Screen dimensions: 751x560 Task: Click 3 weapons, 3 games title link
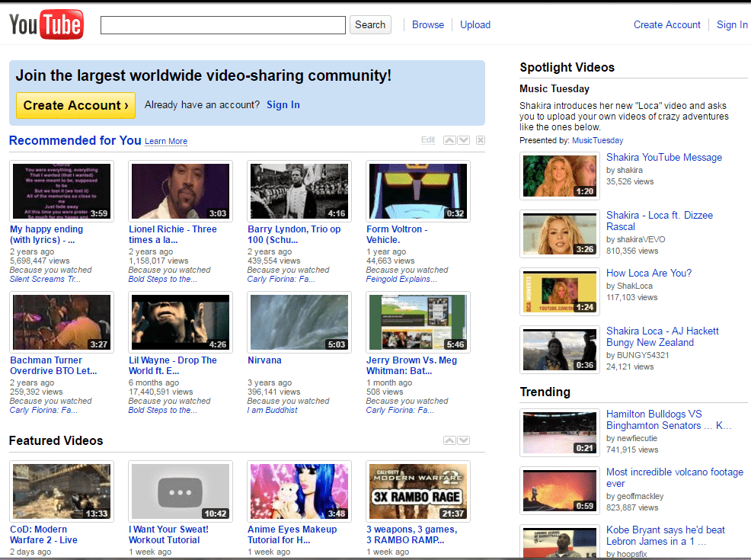[x=412, y=535]
